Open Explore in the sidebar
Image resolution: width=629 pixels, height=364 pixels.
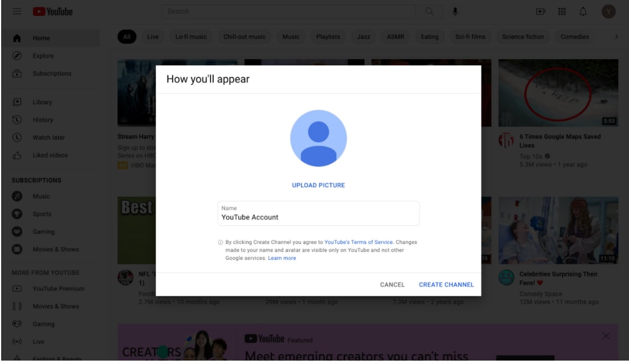pyautogui.click(x=52, y=56)
